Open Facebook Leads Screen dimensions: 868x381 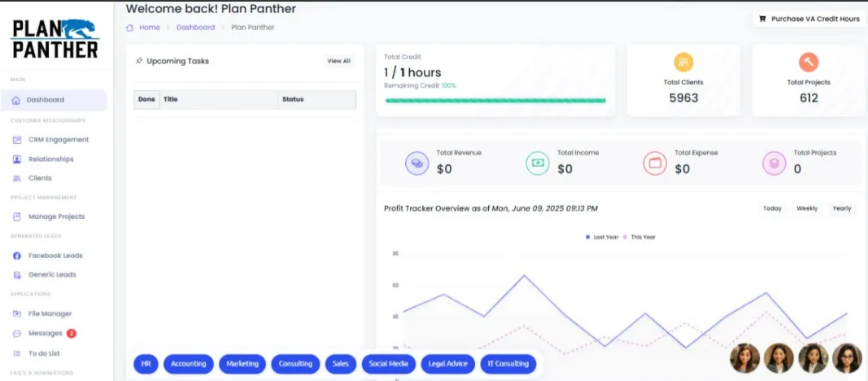click(55, 256)
